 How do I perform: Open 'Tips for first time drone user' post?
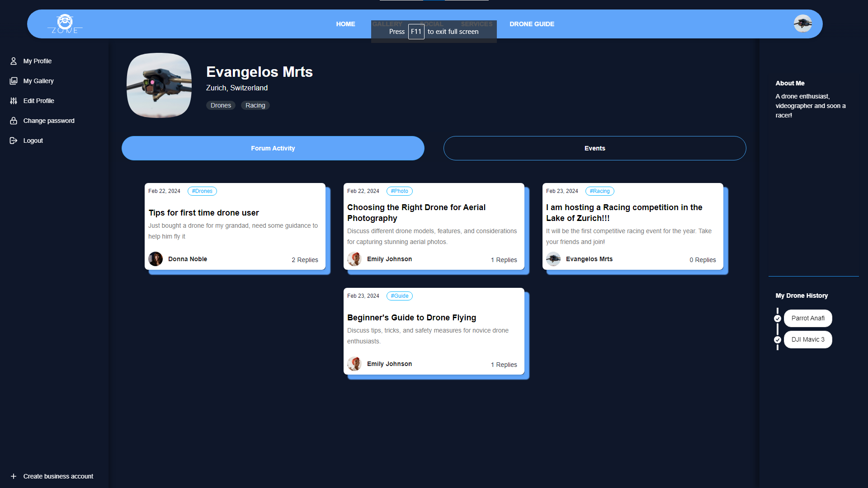coord(203,213)
